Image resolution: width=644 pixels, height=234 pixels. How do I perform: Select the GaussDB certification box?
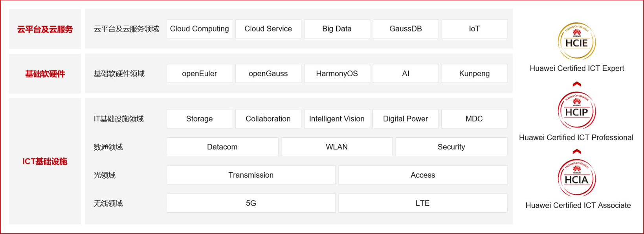pyautogui.click(x=405, y=29)
